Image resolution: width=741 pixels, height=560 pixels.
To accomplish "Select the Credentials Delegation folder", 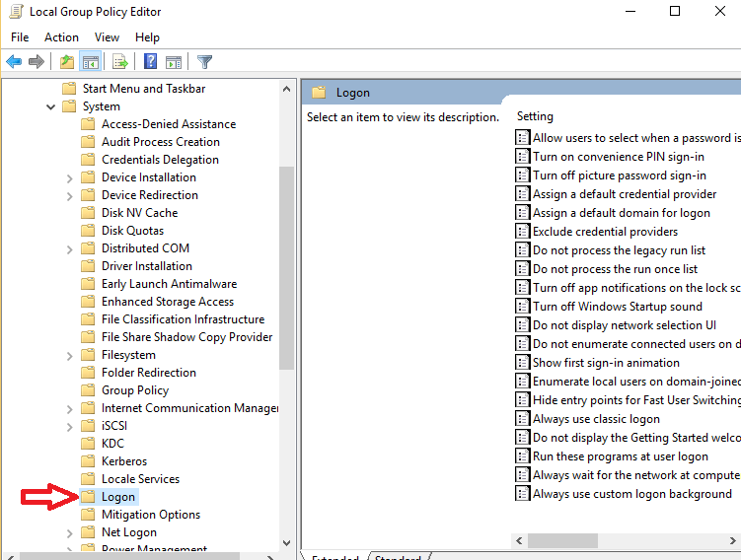I will pyautogui.click(x=160, y=160).
